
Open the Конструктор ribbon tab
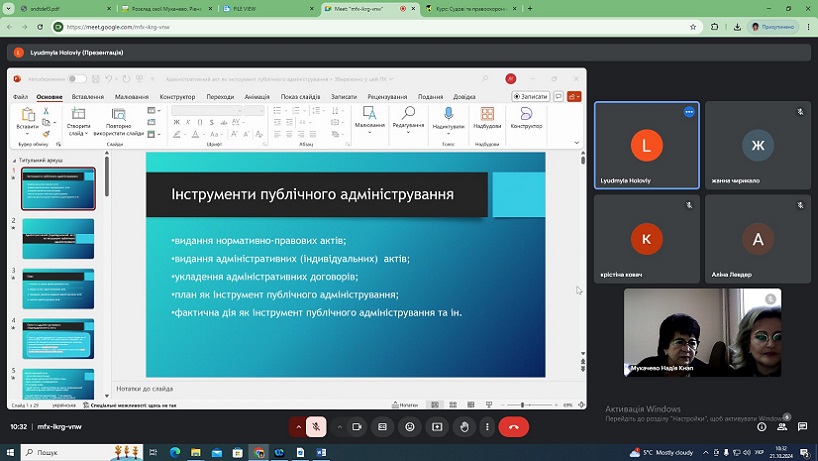pos(177,96)
